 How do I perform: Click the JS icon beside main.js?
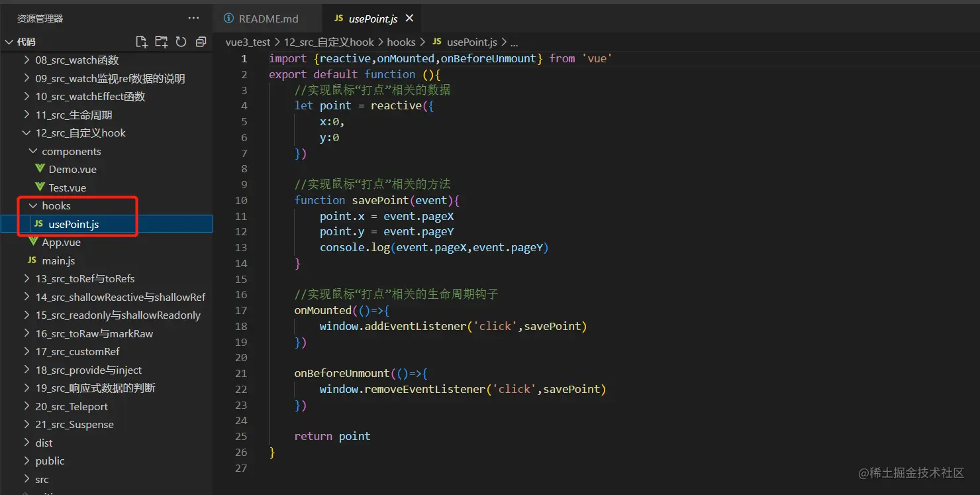click(x=32, y=260)
